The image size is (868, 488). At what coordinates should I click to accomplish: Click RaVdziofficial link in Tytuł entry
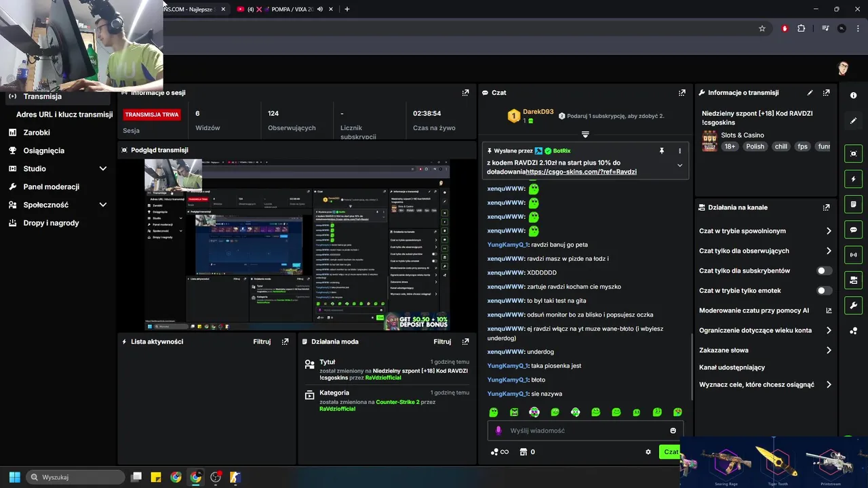pos(383,378)
